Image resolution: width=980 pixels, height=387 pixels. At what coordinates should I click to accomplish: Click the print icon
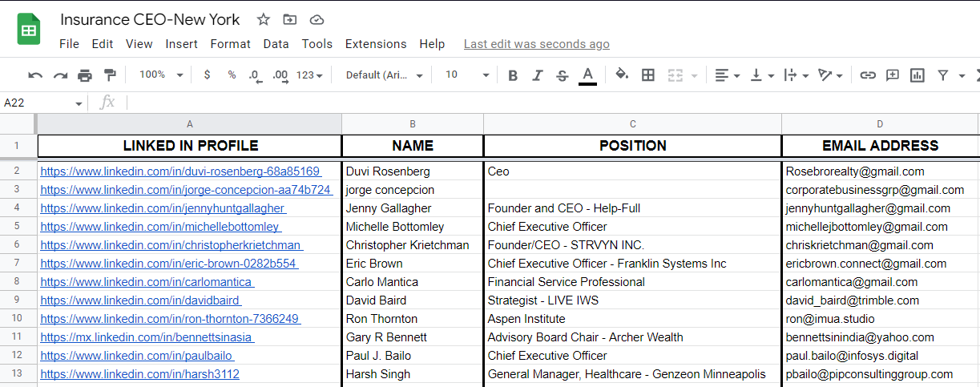pos(85,75)
